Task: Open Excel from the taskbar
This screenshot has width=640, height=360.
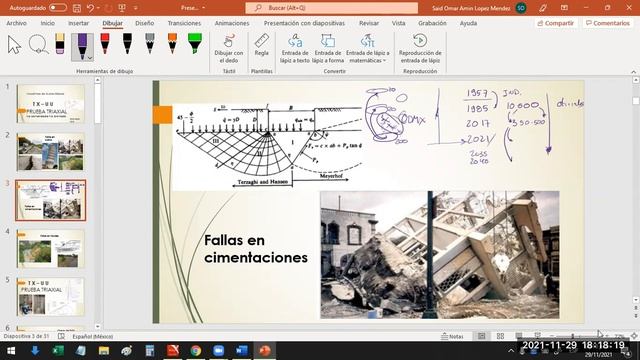Action: click(58, 351)
